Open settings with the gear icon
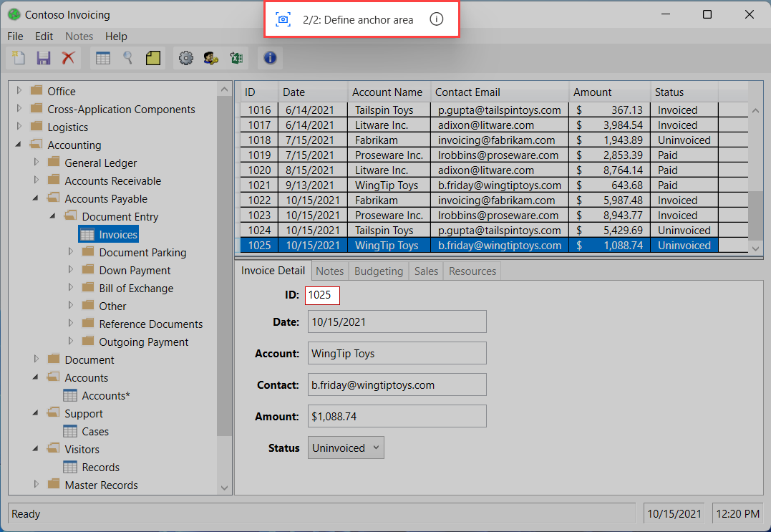This screenshot has width=771, height=532. (186, 58)
